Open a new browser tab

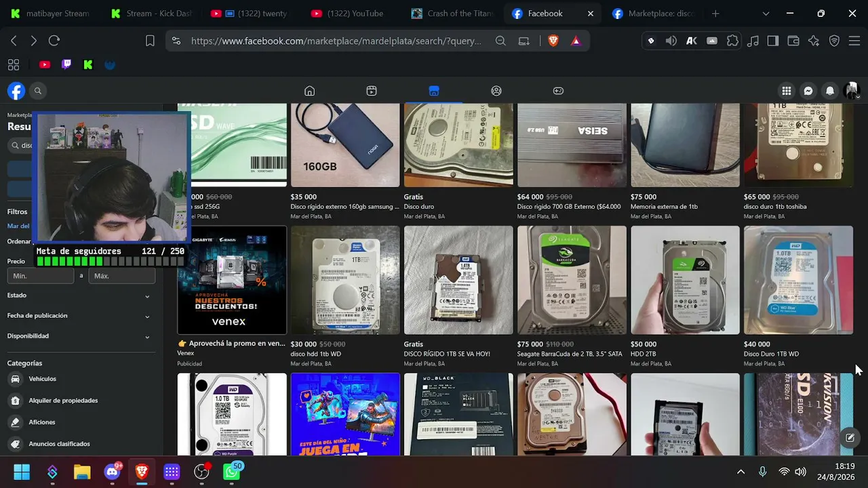tap(715, 14)
